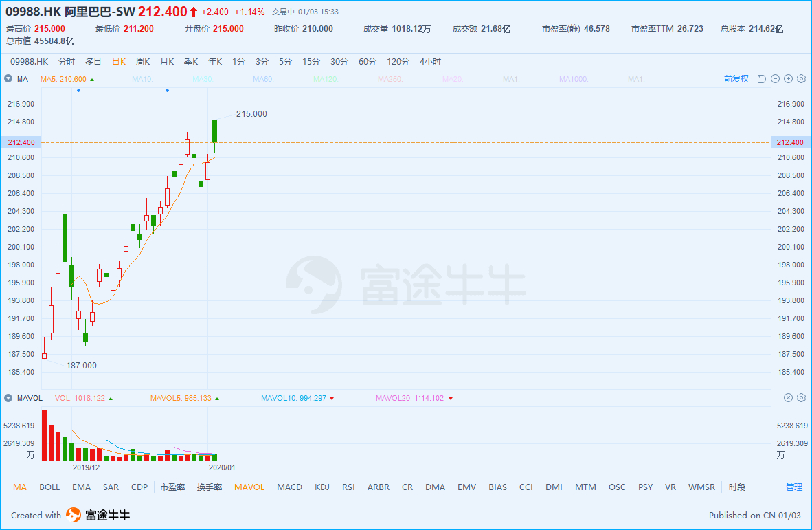
Task: Select the 日K daily candlestick tab
Action: pyautogui.click(x=119, y=62)
